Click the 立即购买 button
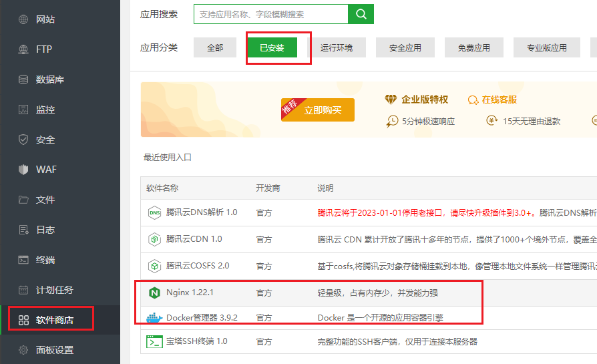Screen dimensions: 597x364 coord(318,110)
